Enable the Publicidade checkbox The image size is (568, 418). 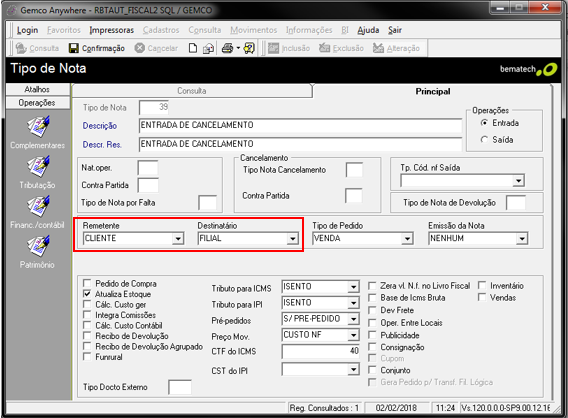coord(372,335)
